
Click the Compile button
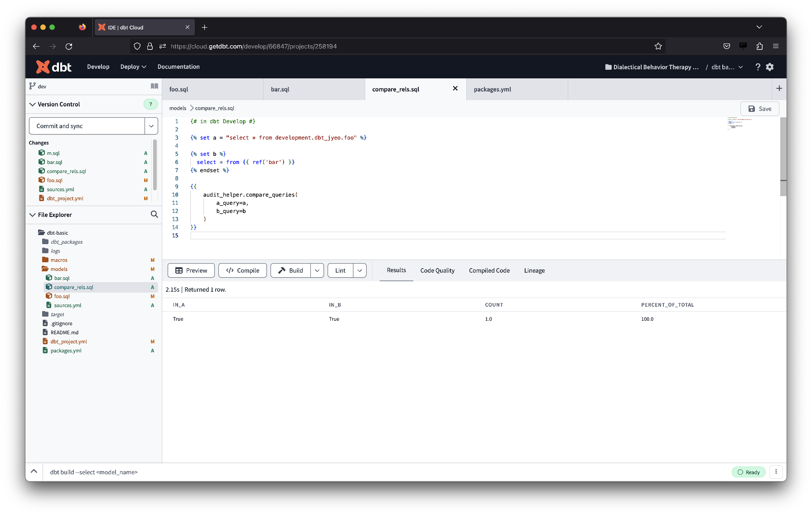tap(242, 270)
